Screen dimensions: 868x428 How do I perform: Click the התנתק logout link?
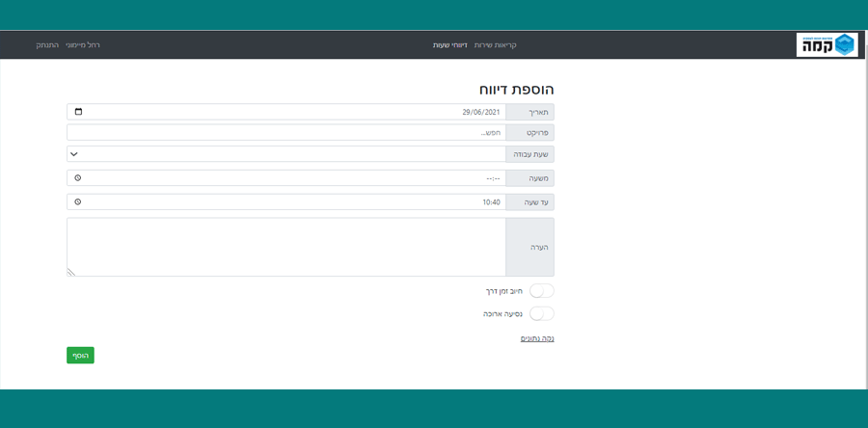[47, 45]
